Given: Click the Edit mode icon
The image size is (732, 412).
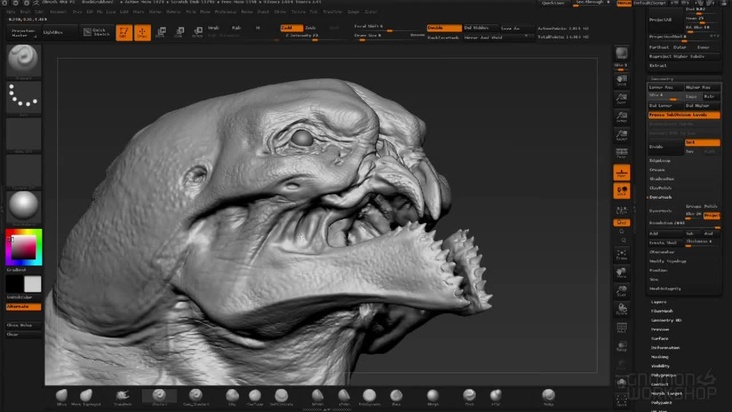Looking at the screenshot, I should [124, 33].
